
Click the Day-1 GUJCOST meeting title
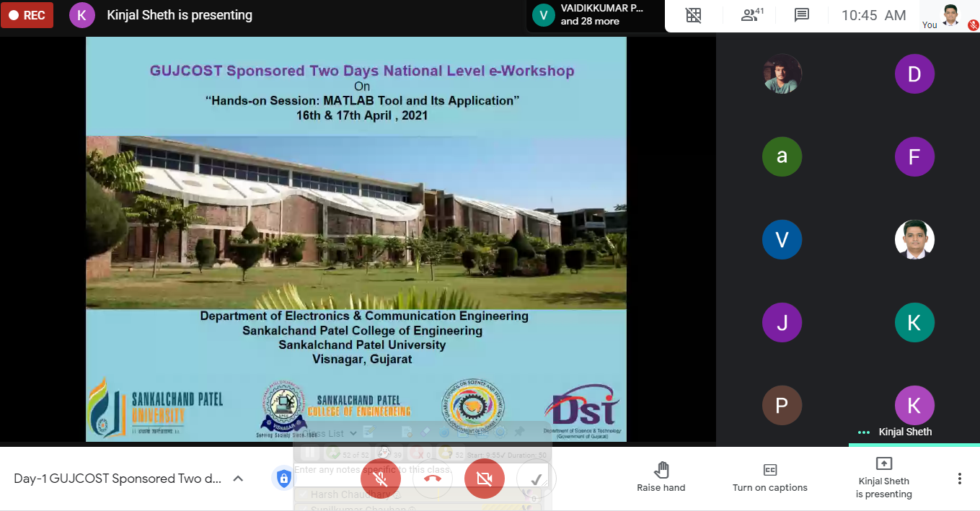click(118, 479)
